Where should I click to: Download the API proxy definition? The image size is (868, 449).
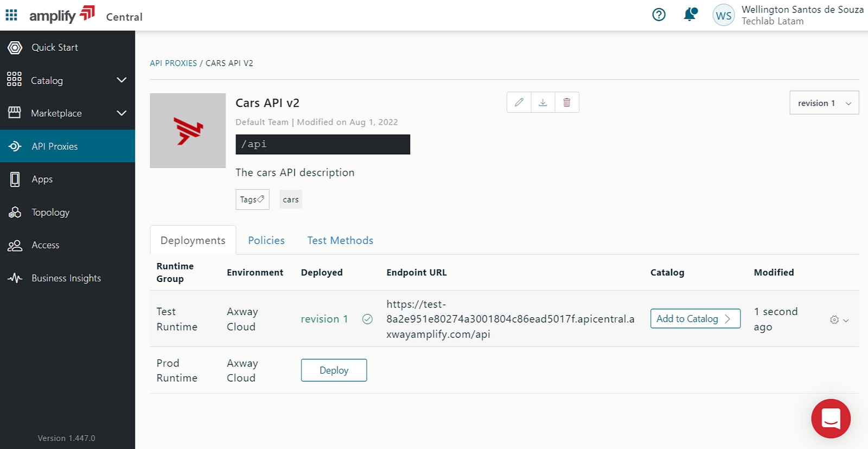pyautogui.click(x=542, y=102)
